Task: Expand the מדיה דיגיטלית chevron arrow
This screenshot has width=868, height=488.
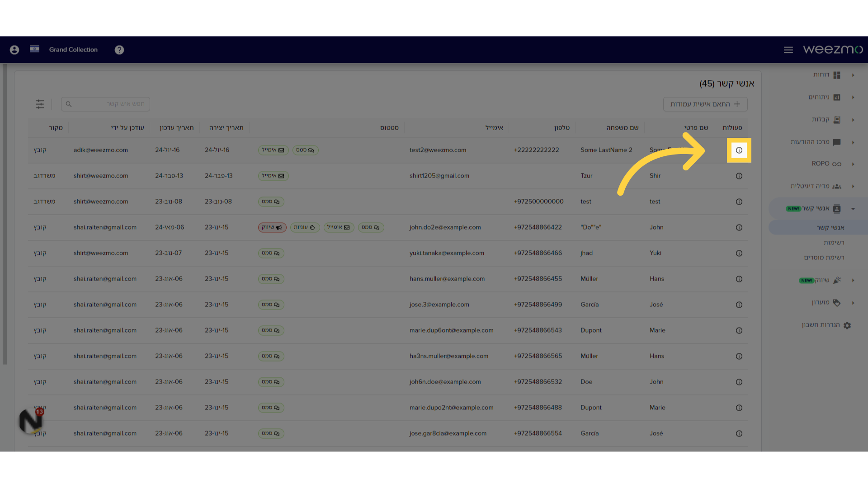Action: [853, 186]
